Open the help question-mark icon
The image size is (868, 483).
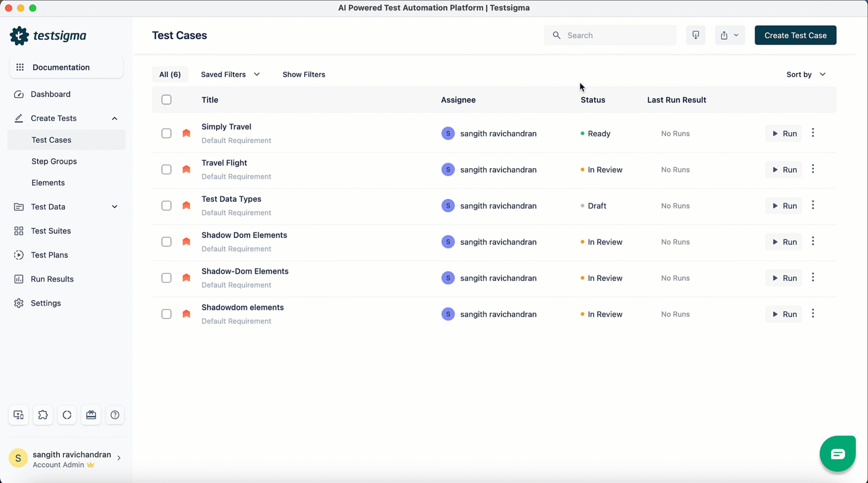pos(115,415)
